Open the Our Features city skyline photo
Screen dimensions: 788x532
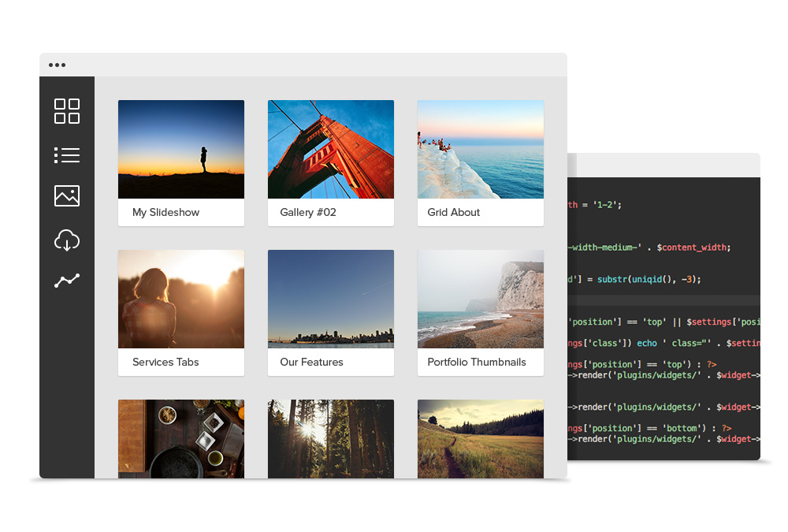[331, 299]
